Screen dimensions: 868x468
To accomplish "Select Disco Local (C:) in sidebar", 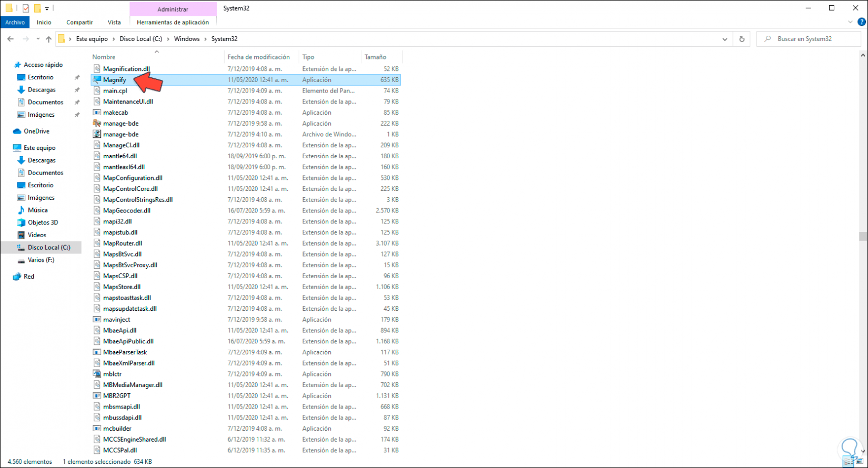I will [49, 248].
